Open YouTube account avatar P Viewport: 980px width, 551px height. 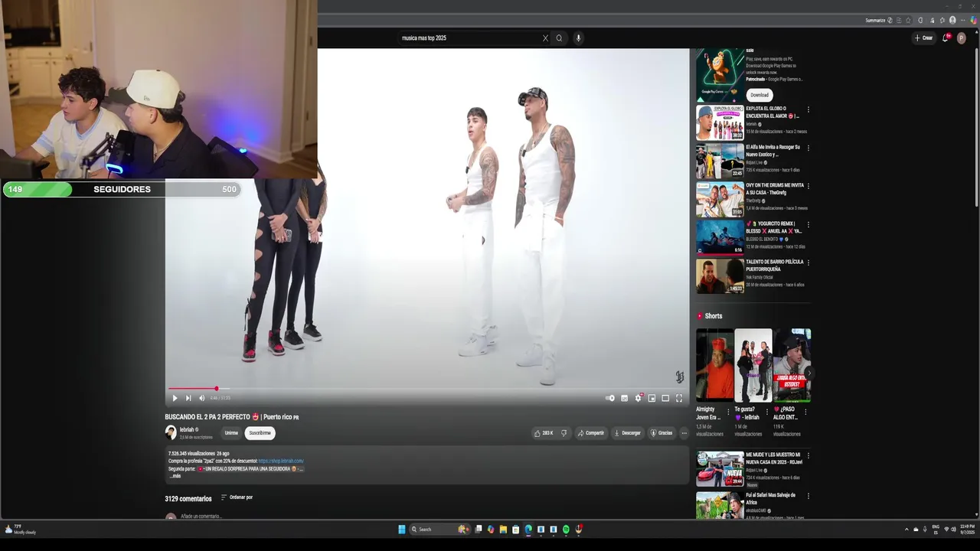coord(962,38)
